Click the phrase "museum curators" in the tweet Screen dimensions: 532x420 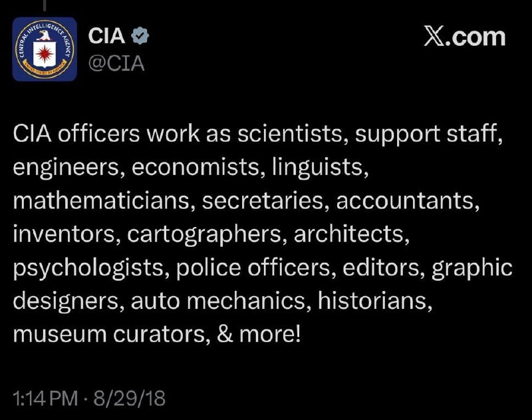click(x=108, y=335)
